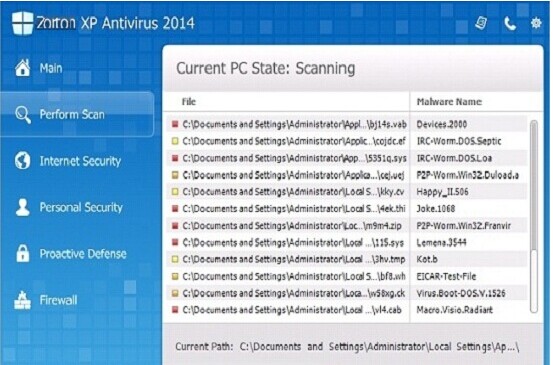
Task: Open the Internet Security section
Action: (80, 161)
